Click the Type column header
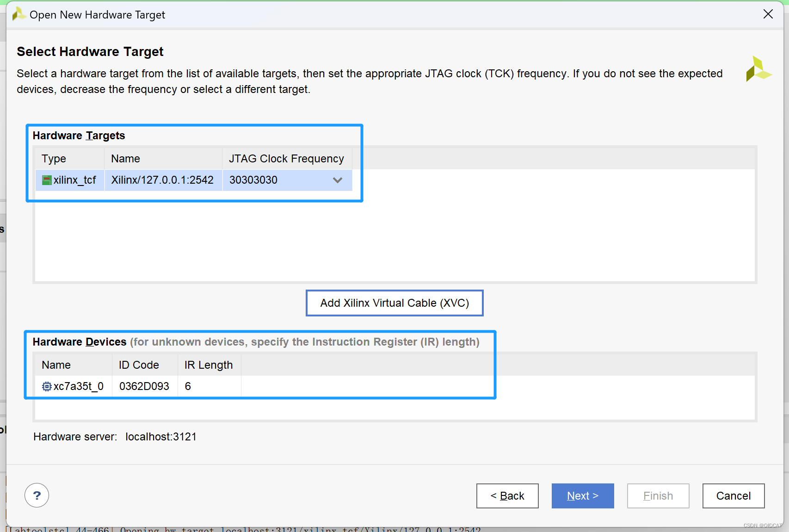 pyautogui.click(x=70, y=159)
